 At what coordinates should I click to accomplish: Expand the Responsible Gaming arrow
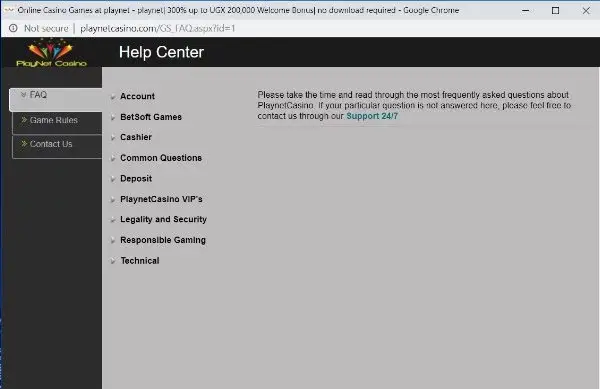113,241
